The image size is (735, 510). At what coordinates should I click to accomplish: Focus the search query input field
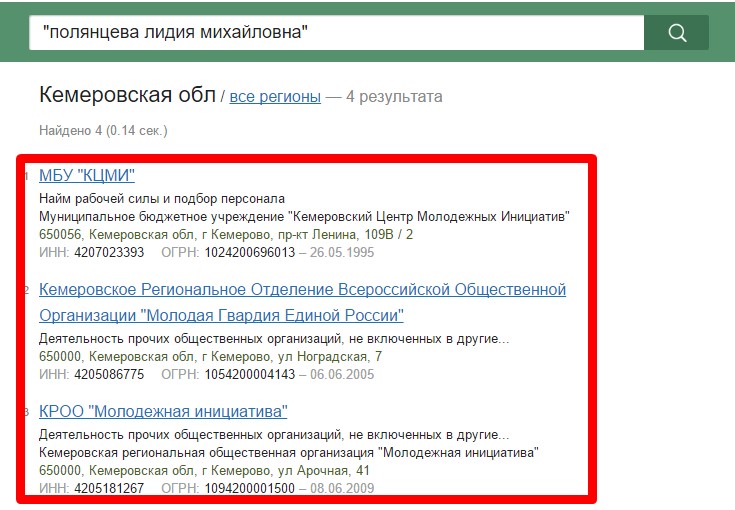click(337, 33)
